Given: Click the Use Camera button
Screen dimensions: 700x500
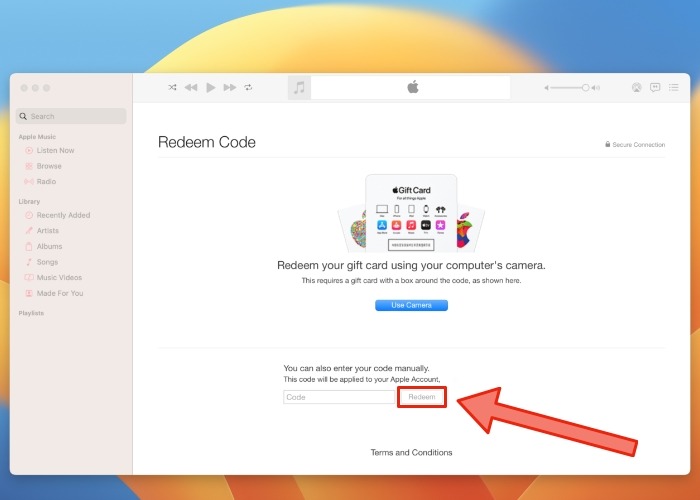Looking at the screenshot, I should click(411, 305).
